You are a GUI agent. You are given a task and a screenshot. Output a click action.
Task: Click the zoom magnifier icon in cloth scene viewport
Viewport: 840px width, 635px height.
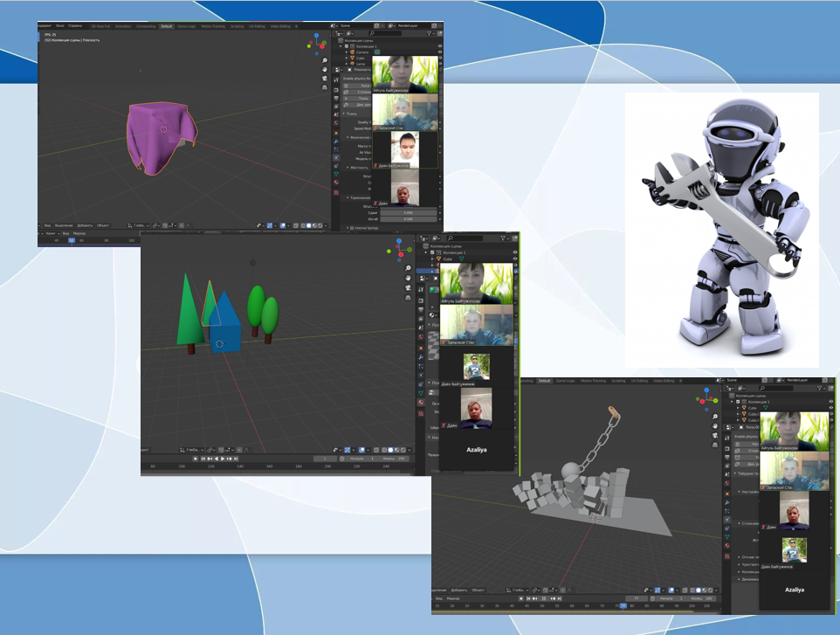[x=325, y=60]
